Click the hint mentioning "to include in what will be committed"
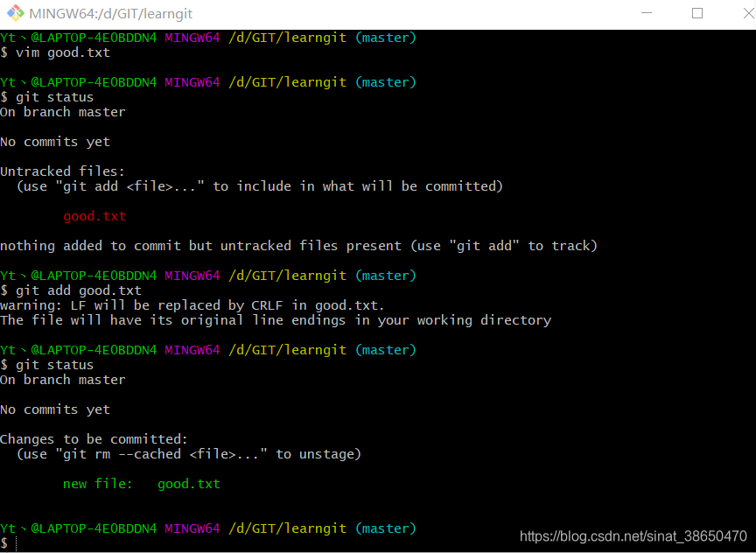This screenshot has height=553, width=756. click(260, 186)
